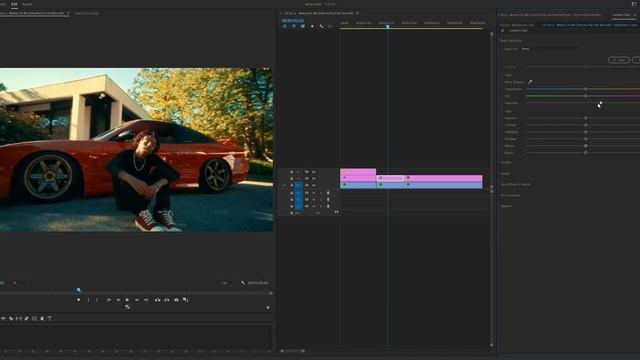Expand the Vignette section
Screen dimensions: 640x360
506,206
